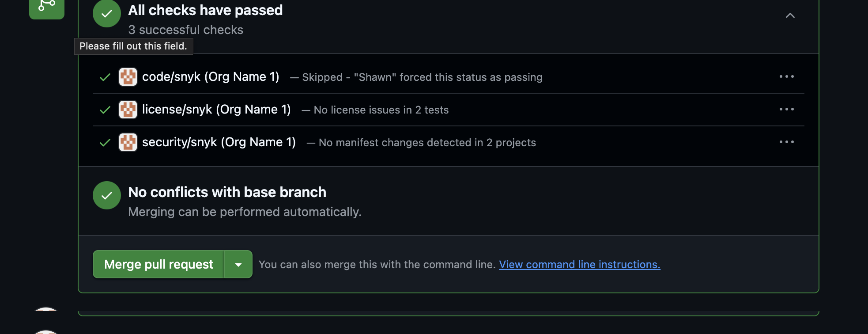The width and height of the screenshot is (868, 334).
Task: Collapse the checks list with the chevron
Action: pyautogui.click(x=790, y=16)
